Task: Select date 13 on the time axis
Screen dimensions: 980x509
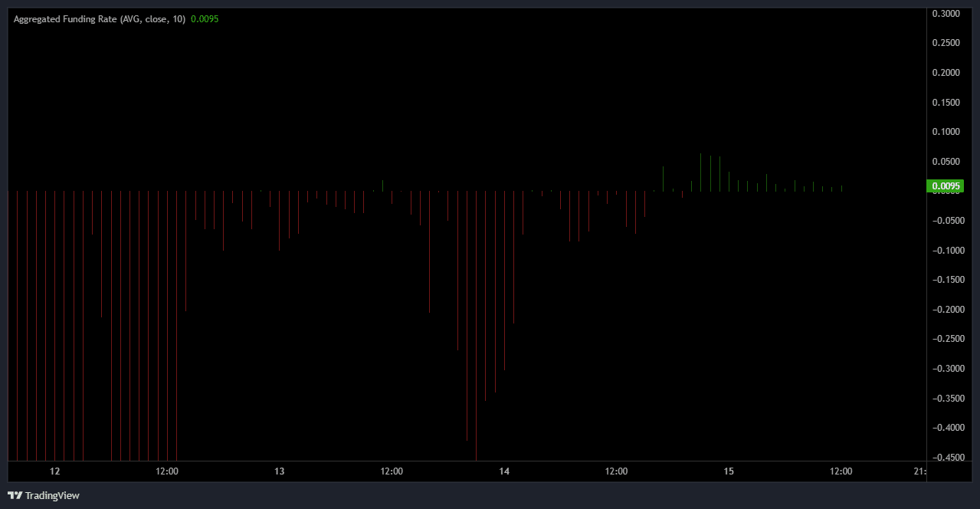Action: [x=279, y=471]
